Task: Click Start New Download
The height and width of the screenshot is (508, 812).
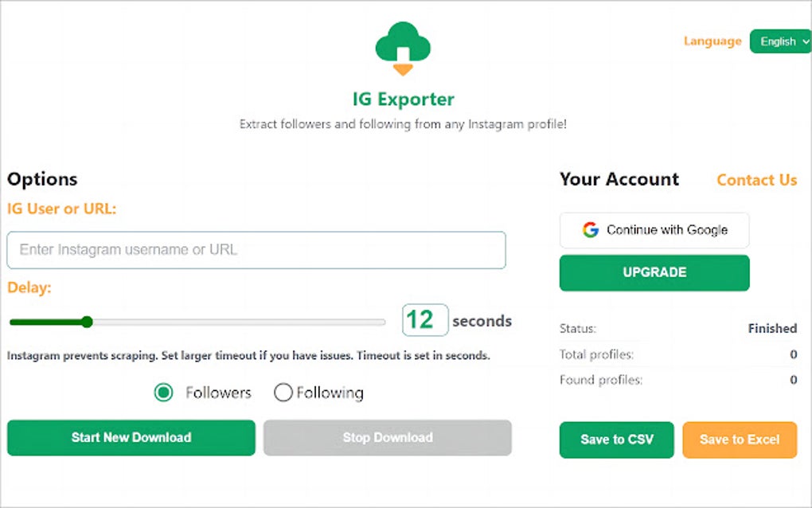Action: [x=131, y=437]
